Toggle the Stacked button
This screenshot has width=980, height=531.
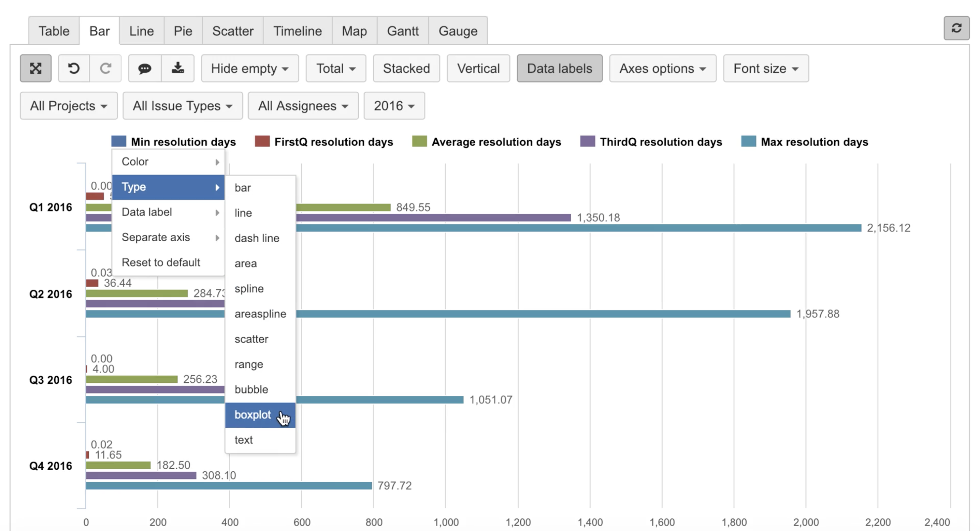[406, 69]
